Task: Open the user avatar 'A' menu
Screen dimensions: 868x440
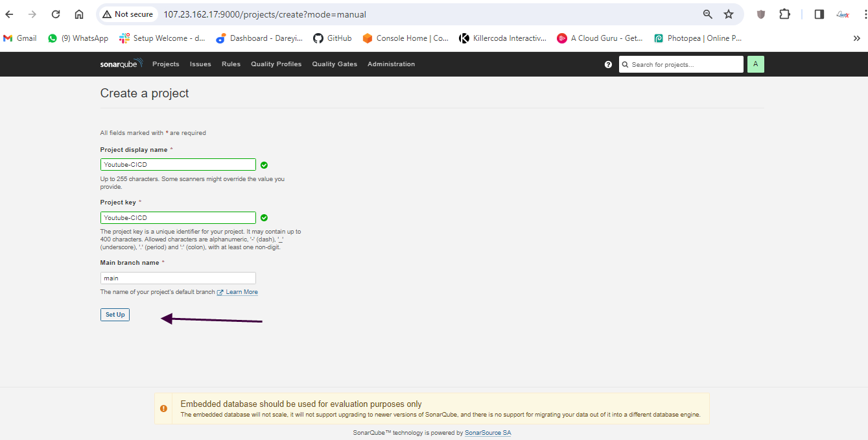Action: tap(755, 64)
